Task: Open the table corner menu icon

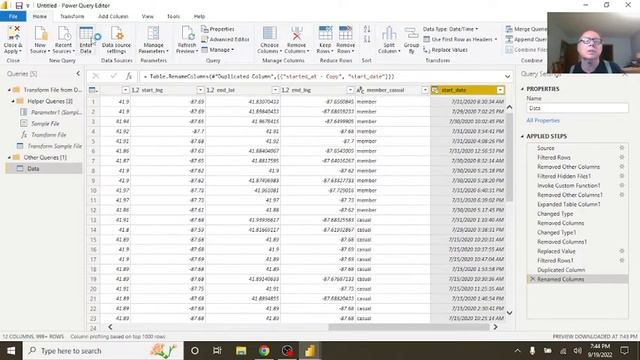Action: (x=93, y=90)
